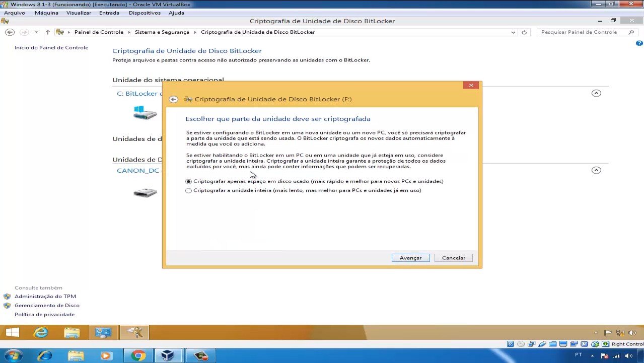Open the Dispositivos menu
644x363 pixels.
point(145,13)
